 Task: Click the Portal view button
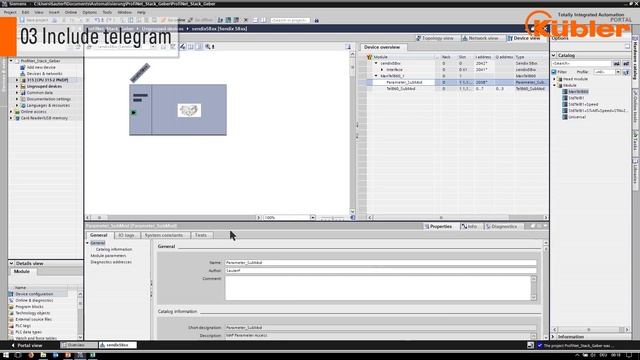26,345
